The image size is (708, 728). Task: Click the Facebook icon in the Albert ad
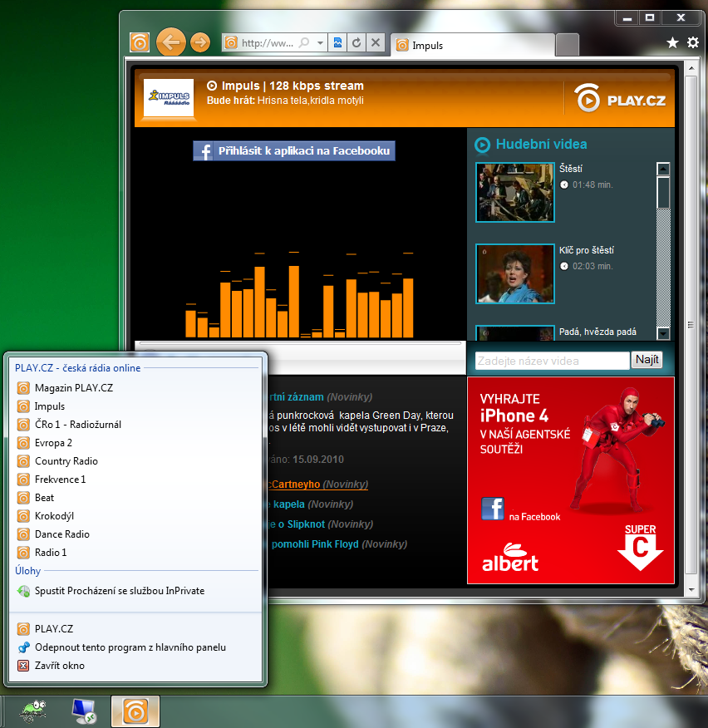(493, 509)
